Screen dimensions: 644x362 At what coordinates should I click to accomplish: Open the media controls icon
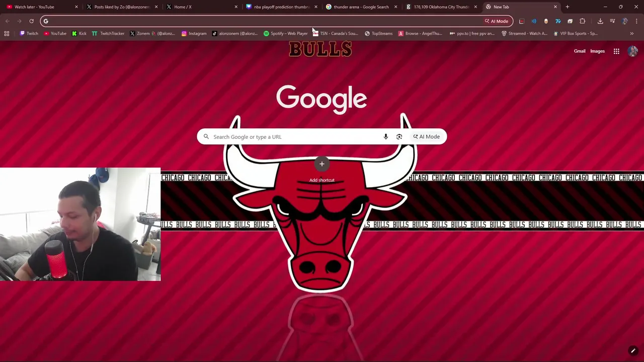pos(612,21)
